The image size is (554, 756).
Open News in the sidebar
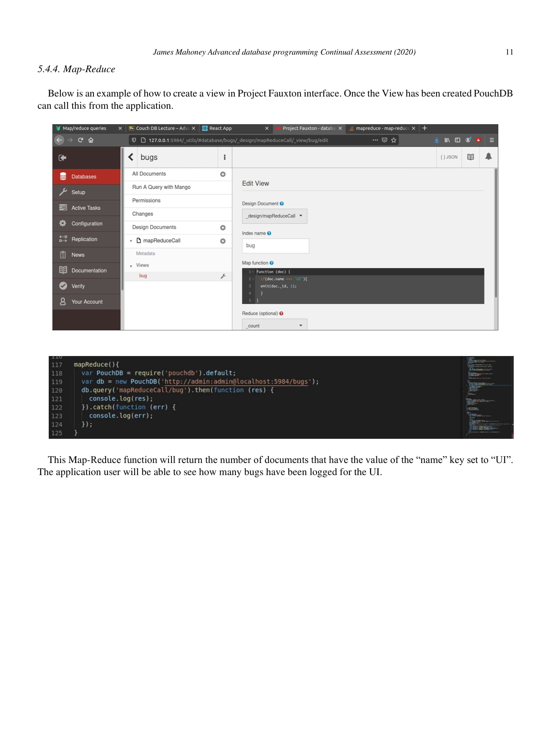tap(86, 255)
